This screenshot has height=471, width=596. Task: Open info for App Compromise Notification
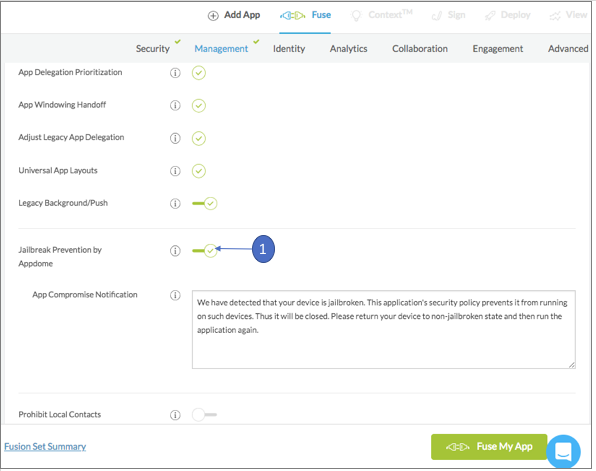tap(175, 295)
